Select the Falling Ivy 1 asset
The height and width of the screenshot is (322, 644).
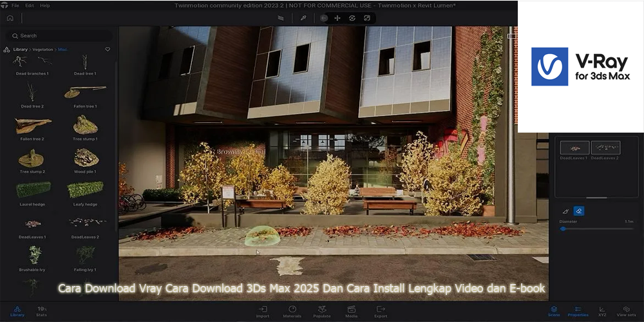pos(86,259)
